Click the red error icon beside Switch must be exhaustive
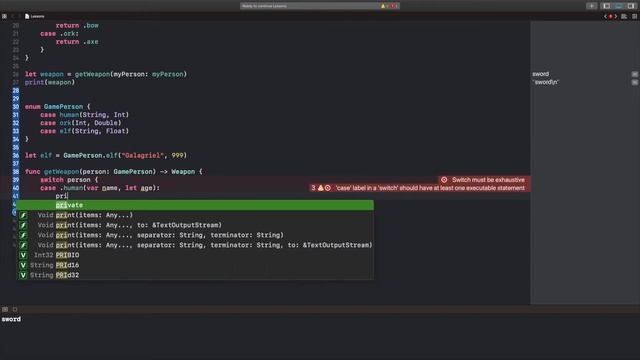Screen dimensions: 640x360 coord(444,180)
